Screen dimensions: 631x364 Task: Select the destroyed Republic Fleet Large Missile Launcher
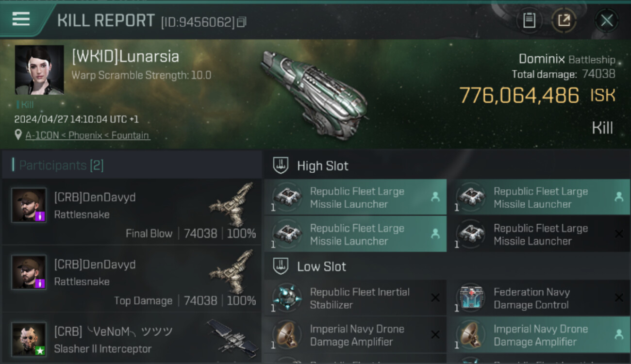point(538,234)
